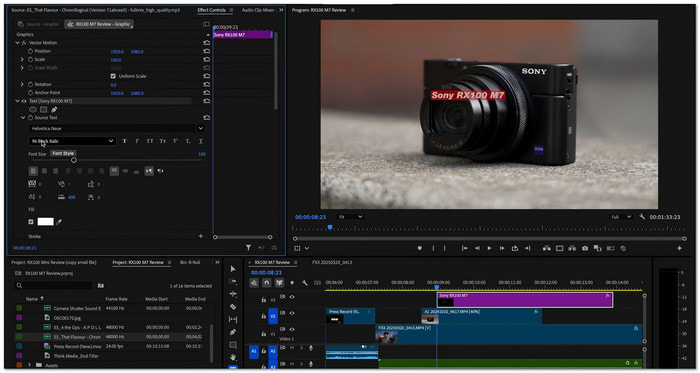This screenshot has height=373, width=700.
Task: Select the Ripple Edit tool
Action: coord(233,294)
